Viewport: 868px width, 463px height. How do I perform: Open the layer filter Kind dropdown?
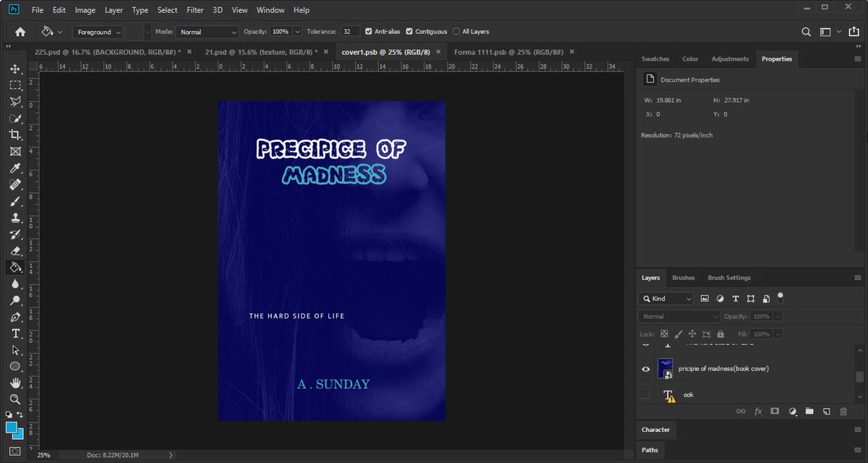[x=666, y=299]
